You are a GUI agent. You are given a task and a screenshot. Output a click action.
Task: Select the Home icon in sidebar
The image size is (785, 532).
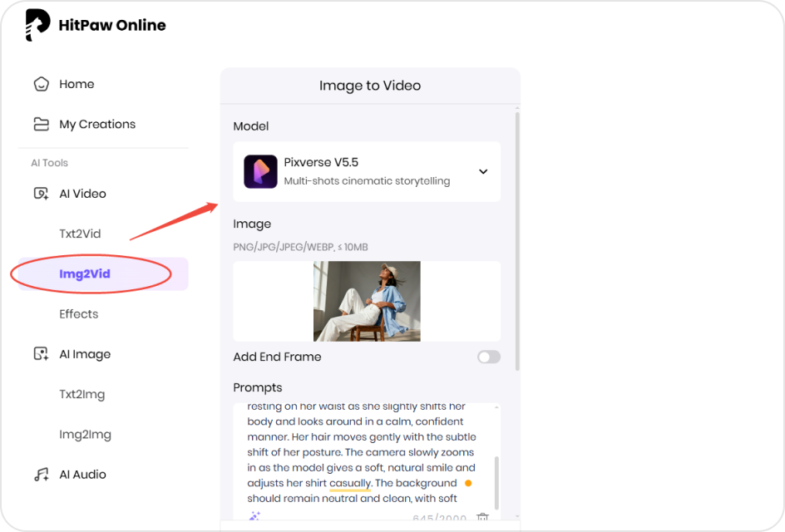pos(40,84)
